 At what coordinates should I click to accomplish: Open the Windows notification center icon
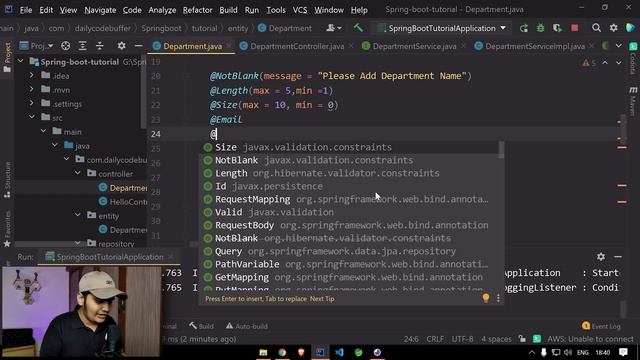coord(623,352)
